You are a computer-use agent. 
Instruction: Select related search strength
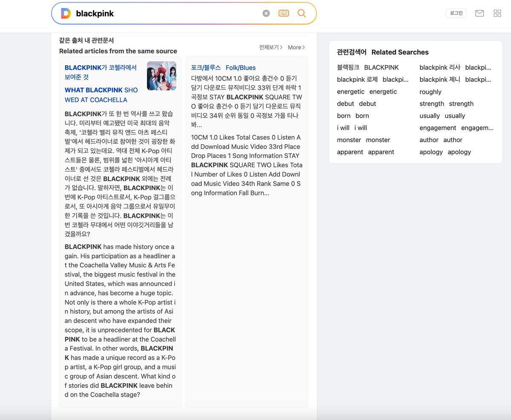pos(447,104)
